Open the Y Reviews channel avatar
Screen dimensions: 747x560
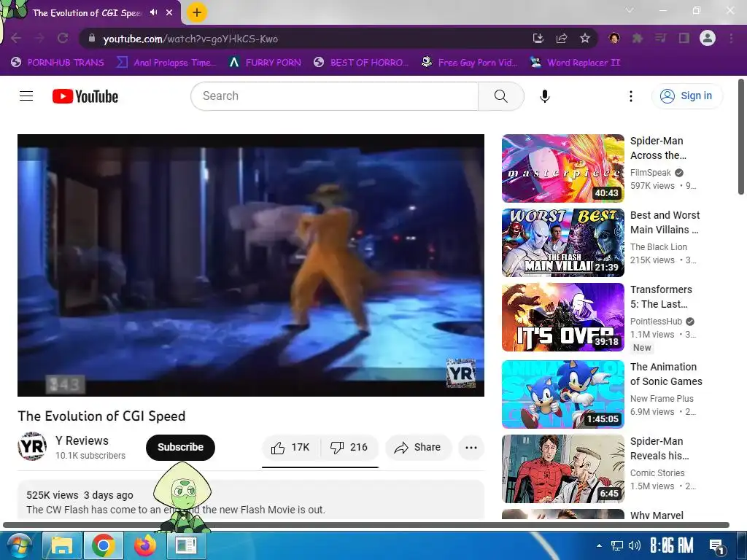point(32,447)
